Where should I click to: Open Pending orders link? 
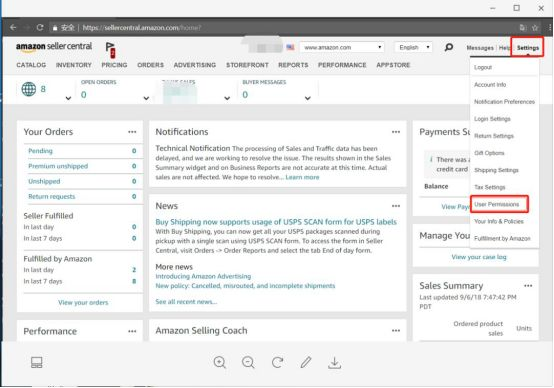coord(40,151)
